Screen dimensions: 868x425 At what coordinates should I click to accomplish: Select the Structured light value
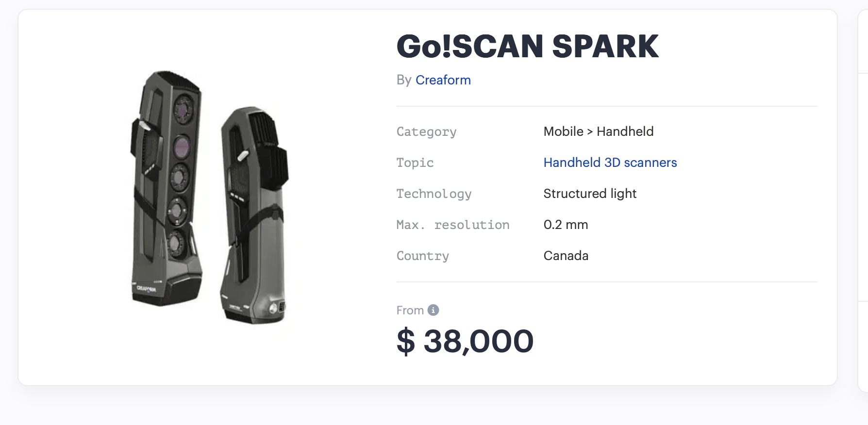click(x=589, y=194)
